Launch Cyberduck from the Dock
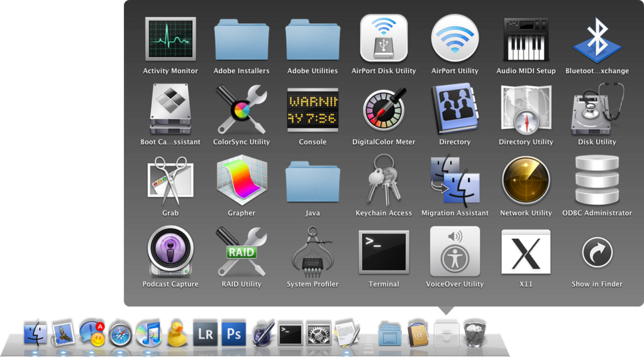This screenshot has height=357, width=644. click(177, 334)
